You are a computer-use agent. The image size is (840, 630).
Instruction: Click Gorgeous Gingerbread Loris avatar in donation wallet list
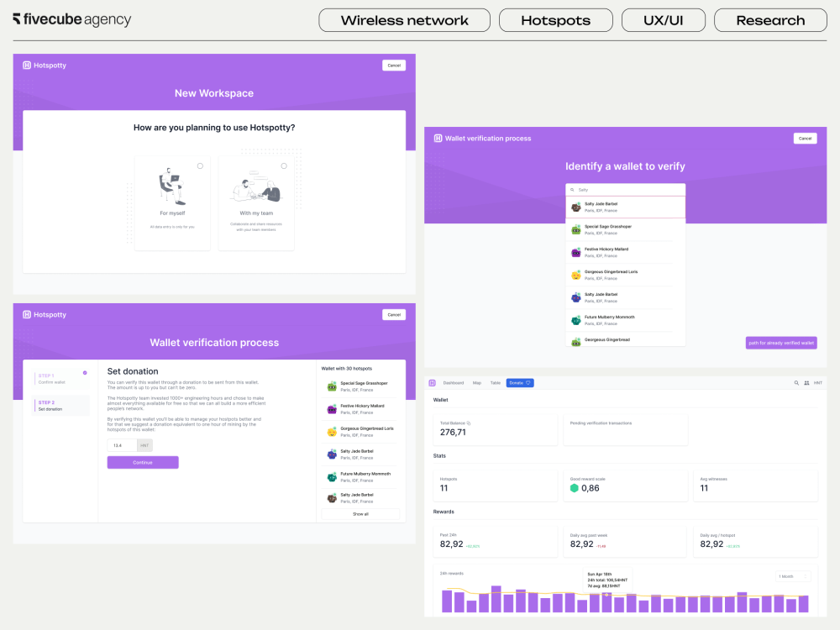pyautogui.click(x=332, y=432)
